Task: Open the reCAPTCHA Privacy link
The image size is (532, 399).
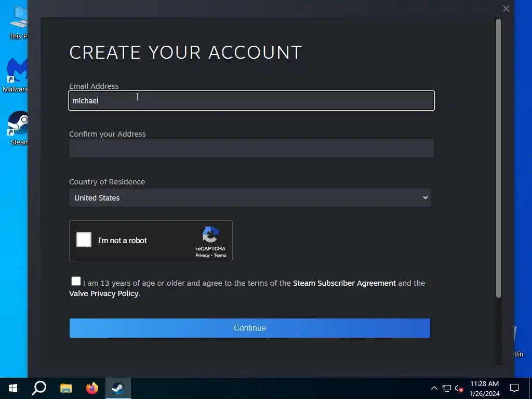Action: [x=202, y=255]
